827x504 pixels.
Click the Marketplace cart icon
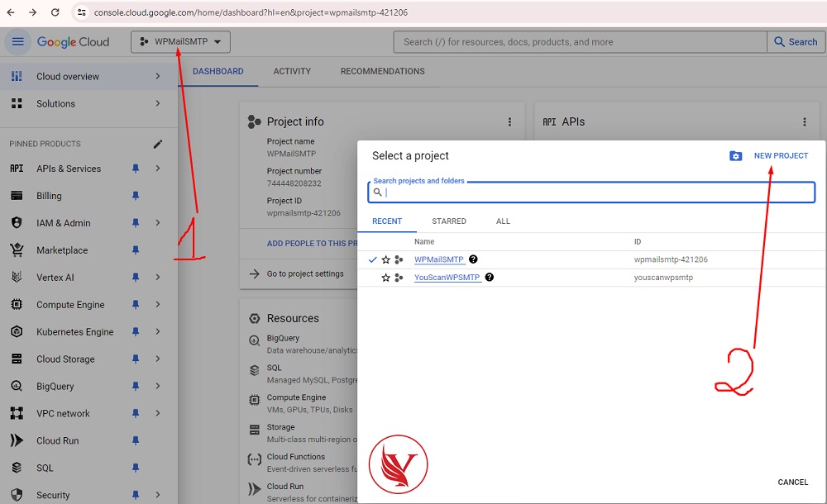[17, 250]
